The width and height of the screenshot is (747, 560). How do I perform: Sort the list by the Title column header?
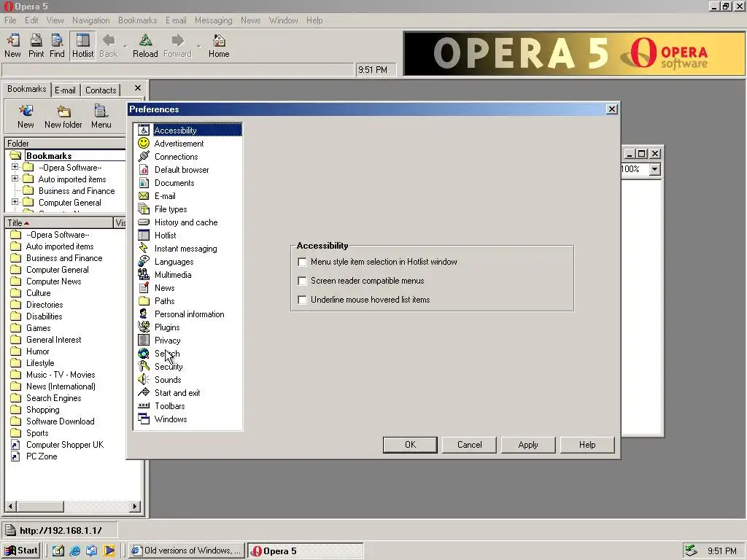59,223
